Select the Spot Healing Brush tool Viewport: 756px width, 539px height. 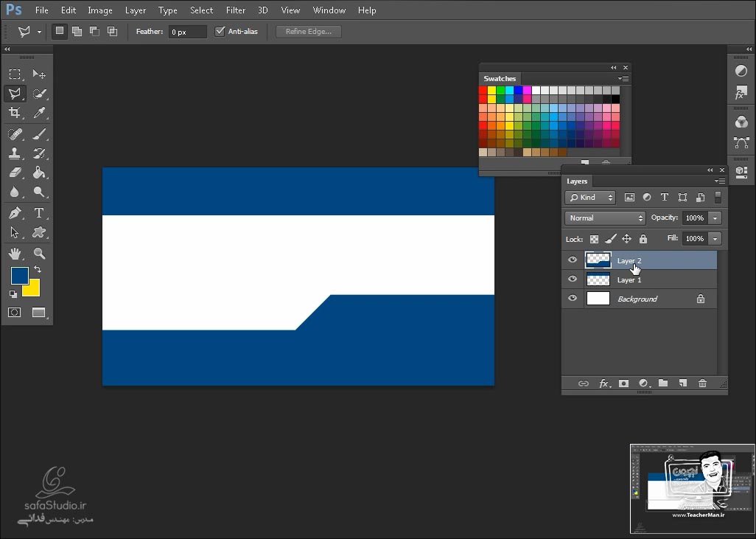click(15, 133)
